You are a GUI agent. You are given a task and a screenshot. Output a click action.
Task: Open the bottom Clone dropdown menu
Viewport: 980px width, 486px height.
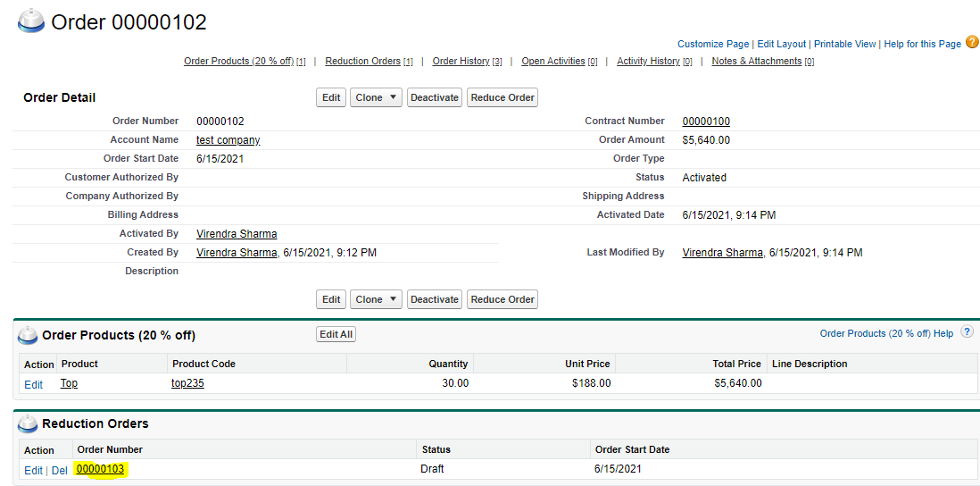376,299
